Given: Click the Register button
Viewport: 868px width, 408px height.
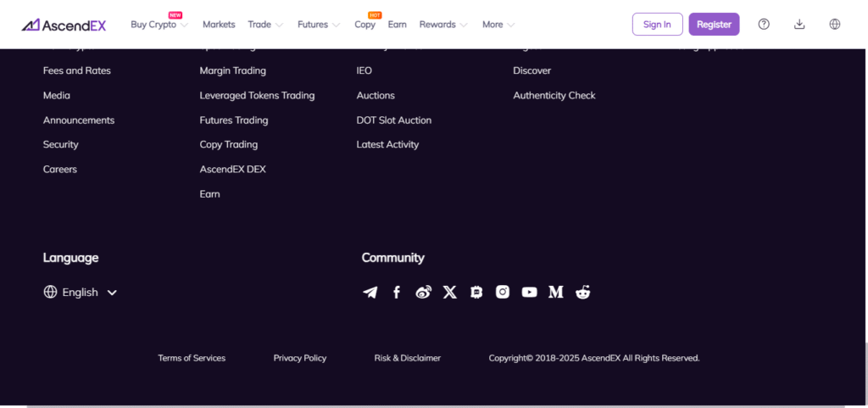Looking at the screenshot, I should click(x=714, y=25).
